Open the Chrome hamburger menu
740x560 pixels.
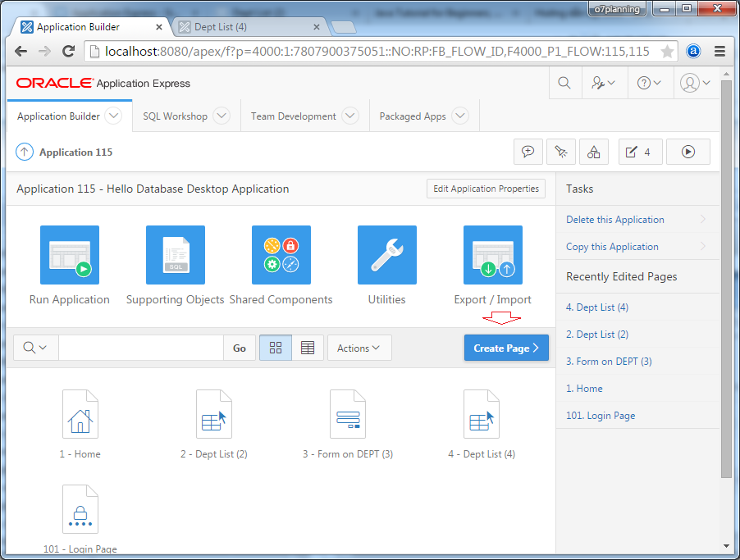coord(719,51)
